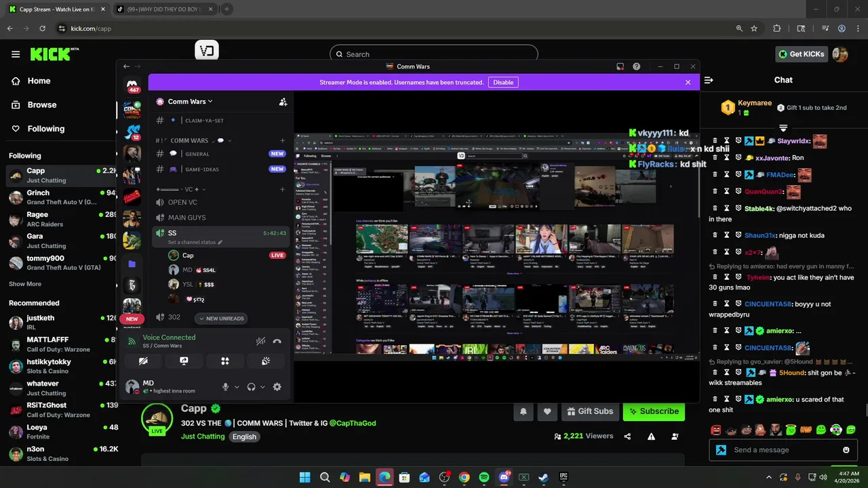Viewport: 868px width, 488px height.
Task: Click the Get KICKs button
Action: point(802,54)
